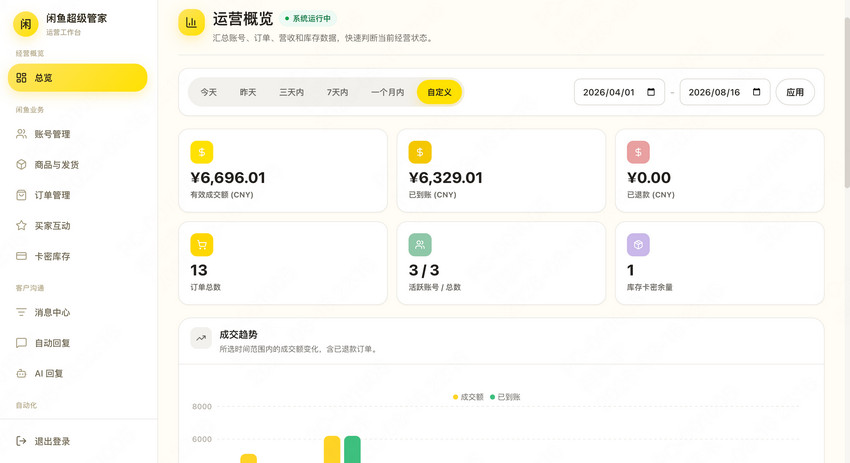Open AI 回复 page

(78, 374)
